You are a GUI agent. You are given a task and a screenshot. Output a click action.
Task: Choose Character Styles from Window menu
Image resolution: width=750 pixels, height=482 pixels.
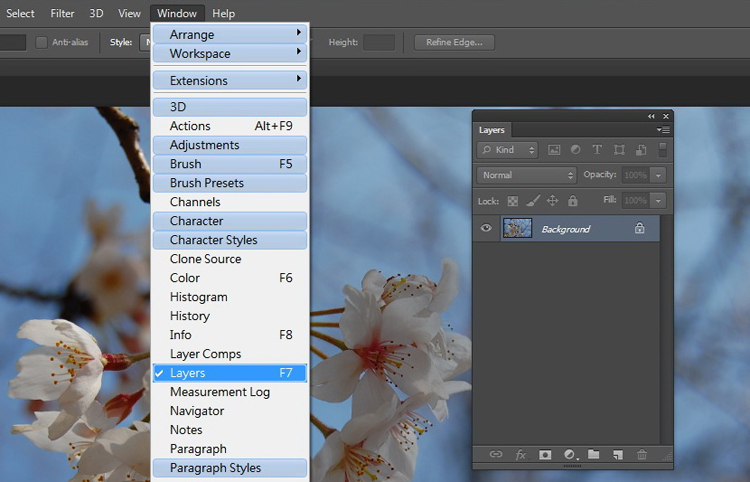click(x=230, y=240)
